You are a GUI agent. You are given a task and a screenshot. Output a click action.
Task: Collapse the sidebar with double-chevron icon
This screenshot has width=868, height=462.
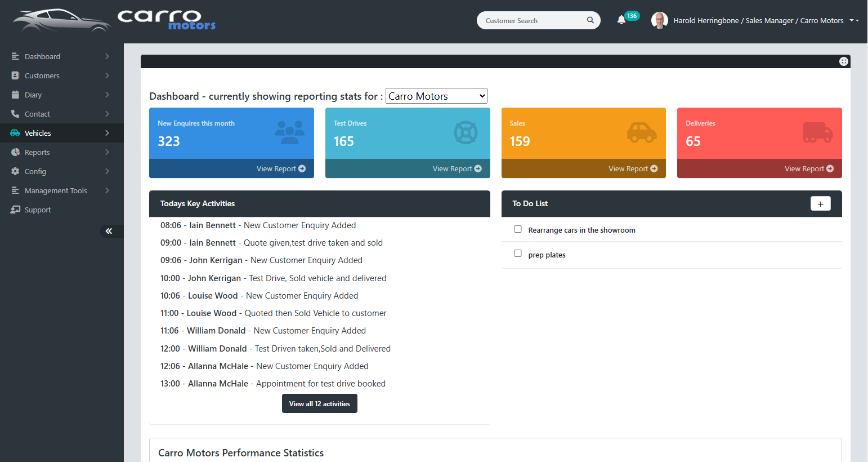(109, 231)
